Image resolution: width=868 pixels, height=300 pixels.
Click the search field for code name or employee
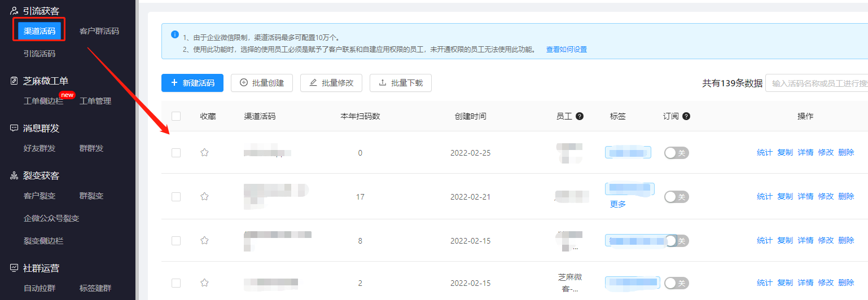click(x=817, y=83)
